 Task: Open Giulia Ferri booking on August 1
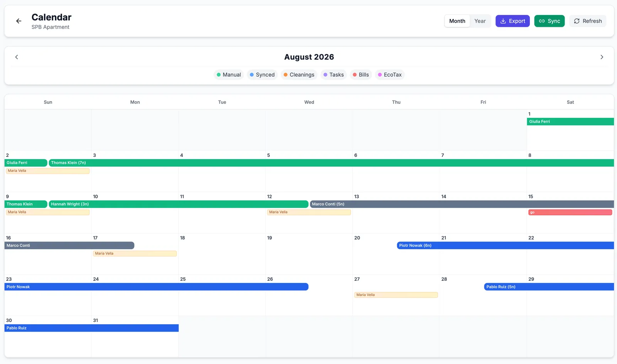[x=570, y=122]
